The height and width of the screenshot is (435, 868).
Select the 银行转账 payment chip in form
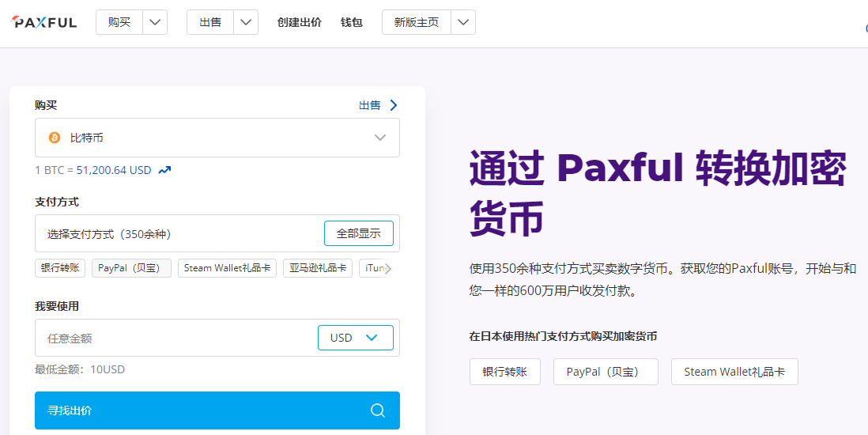[60, 268]
